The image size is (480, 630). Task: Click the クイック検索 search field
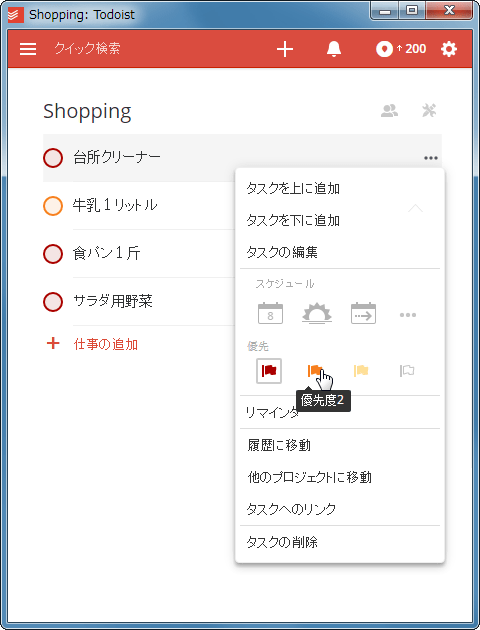[87, 49]
